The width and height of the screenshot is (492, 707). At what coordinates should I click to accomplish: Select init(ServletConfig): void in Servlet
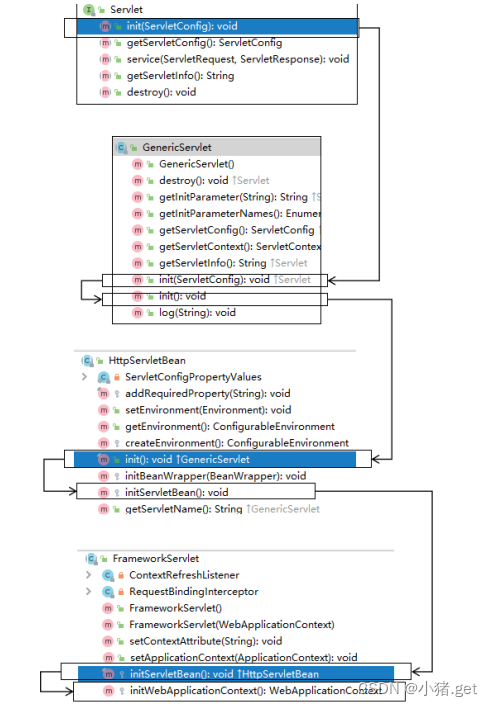click(218, 26)
